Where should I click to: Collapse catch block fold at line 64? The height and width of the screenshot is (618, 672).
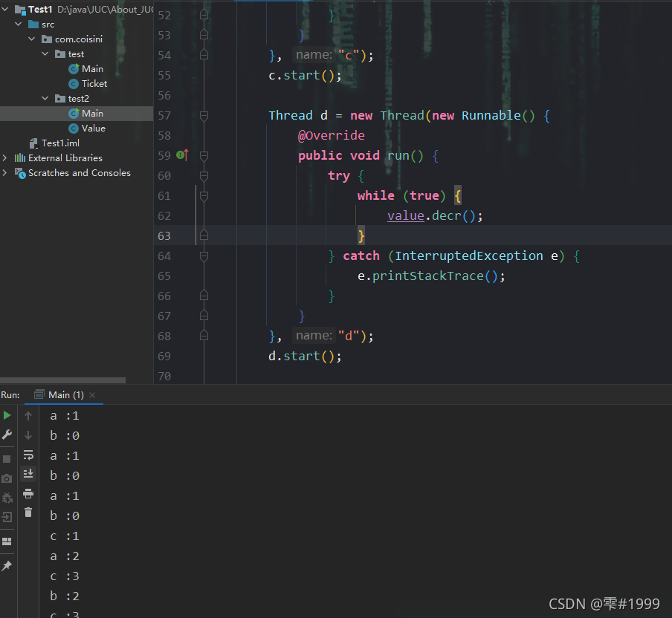coord(204,256)
